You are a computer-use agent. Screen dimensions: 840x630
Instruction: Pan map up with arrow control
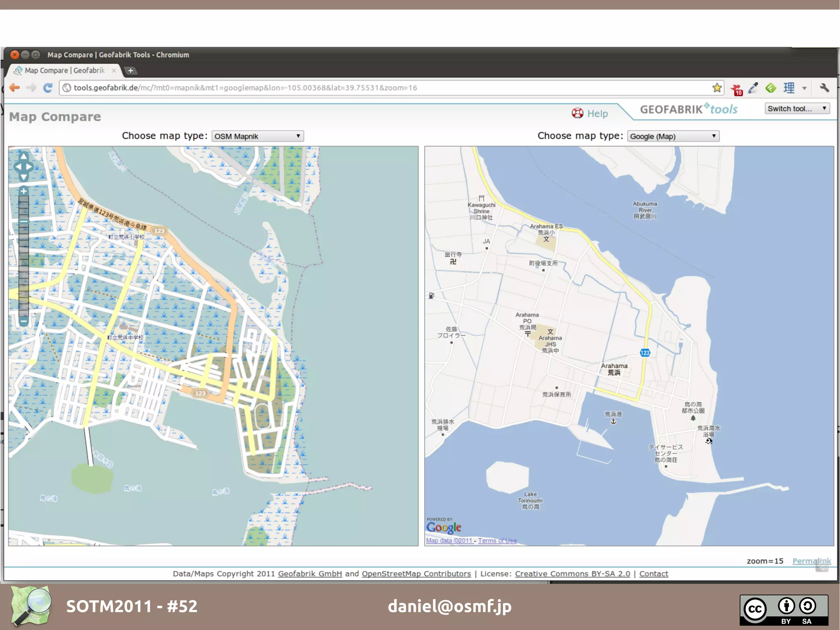point(24,156)
